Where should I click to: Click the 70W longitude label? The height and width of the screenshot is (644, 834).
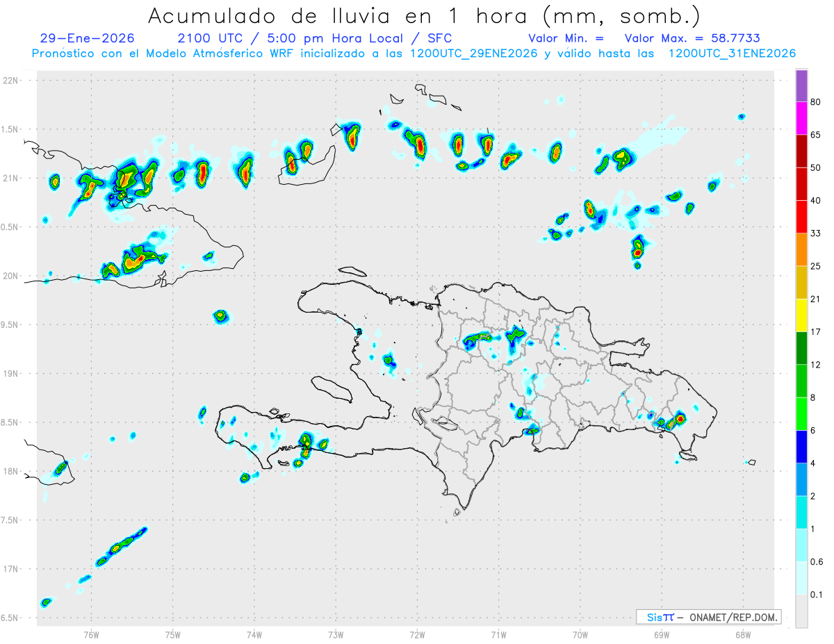[580, 634]
